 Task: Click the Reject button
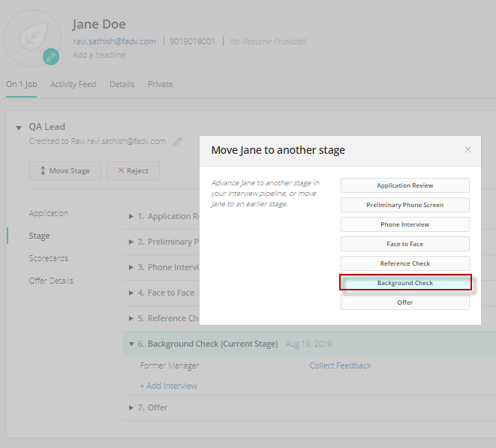[133, 171]
